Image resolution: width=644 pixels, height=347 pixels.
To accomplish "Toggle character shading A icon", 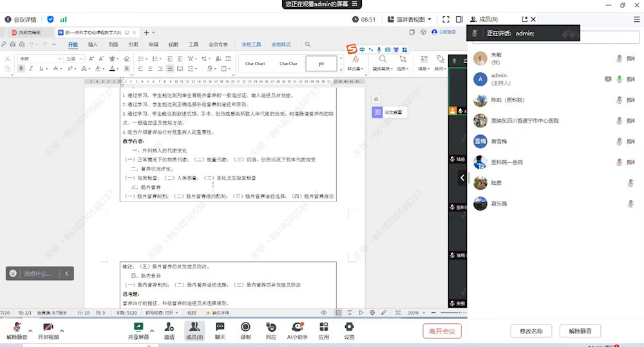I will 127,69.
